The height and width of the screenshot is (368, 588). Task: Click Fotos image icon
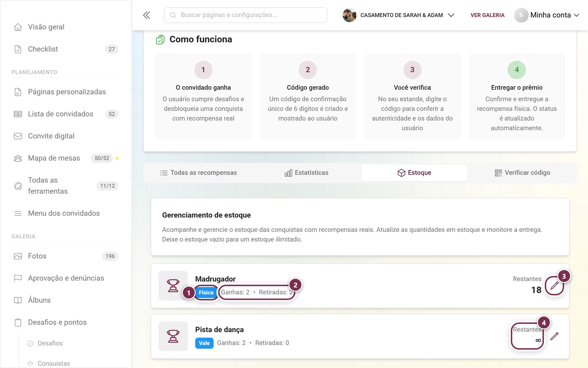[18, 256]
